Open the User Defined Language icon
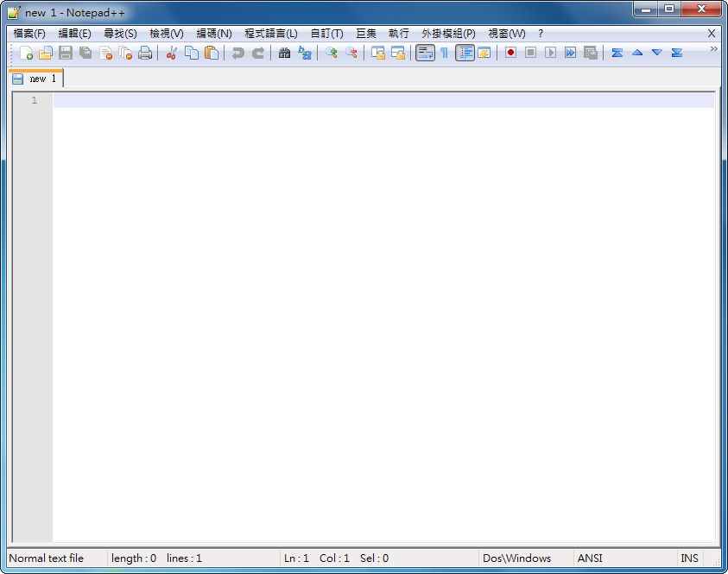 (x=484, y=53)
